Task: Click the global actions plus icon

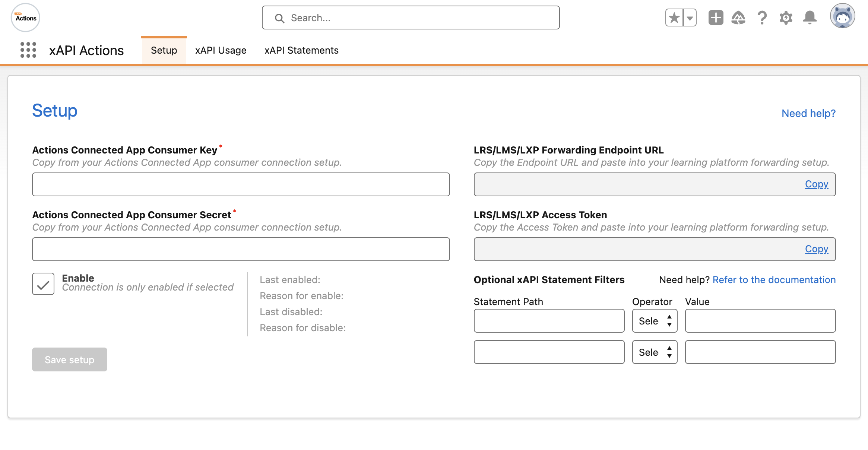Action: (x=716, y=18)
